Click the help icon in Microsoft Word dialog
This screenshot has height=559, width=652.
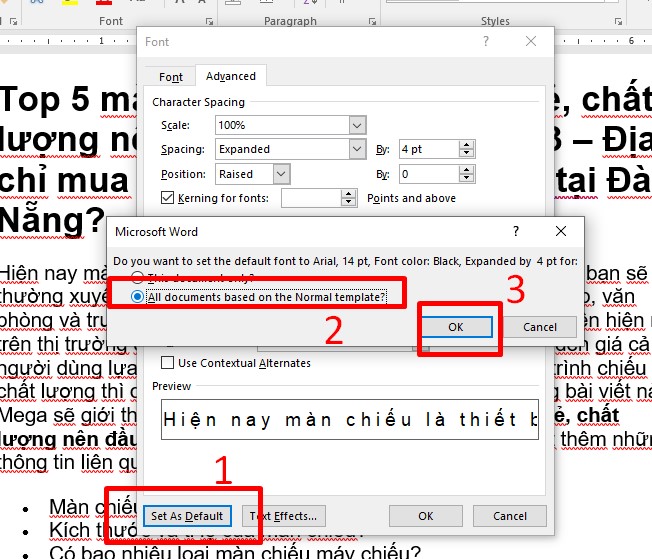coord(516,231)
